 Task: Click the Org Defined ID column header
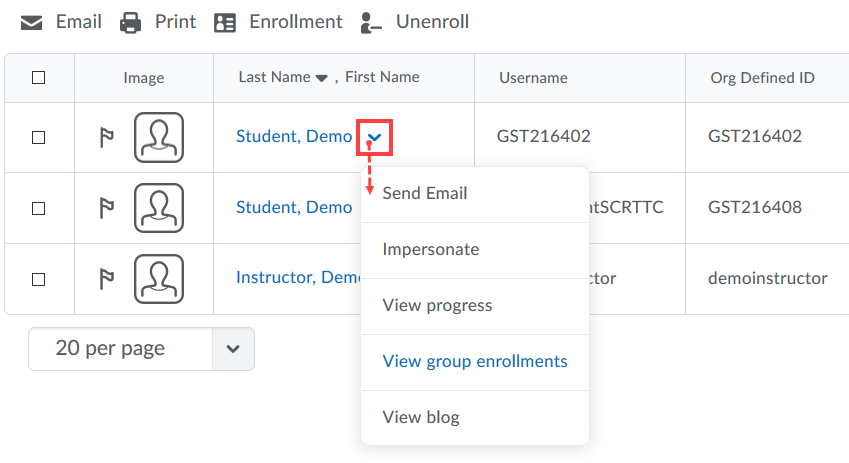point(762,78)
